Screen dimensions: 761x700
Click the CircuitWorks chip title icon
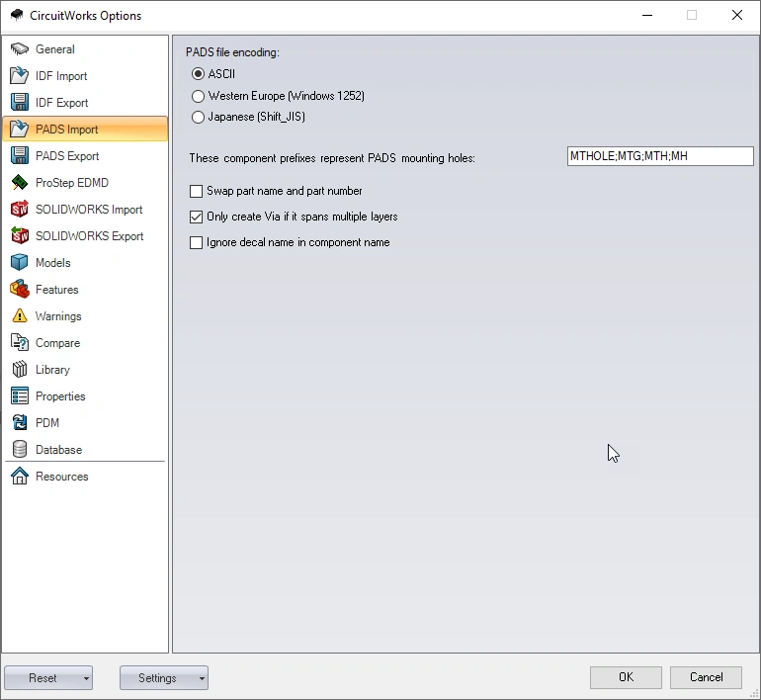tap(17, 15)
